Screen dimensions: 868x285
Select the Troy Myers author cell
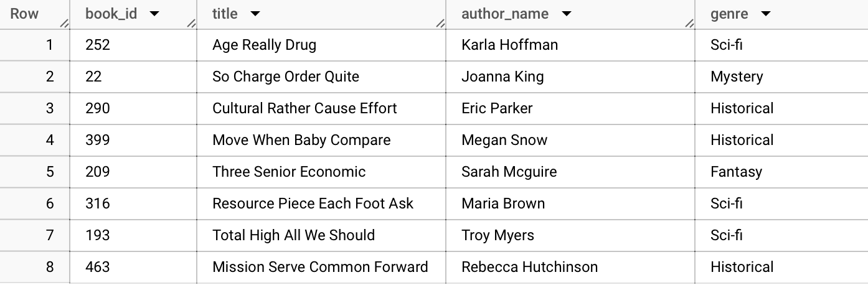click(570, 235)
